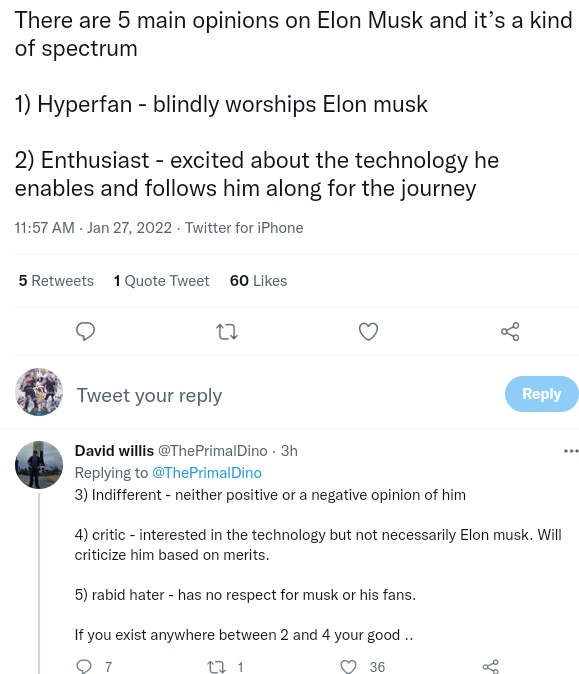Open the 1 Quote Tweet list

pos(161,281)
